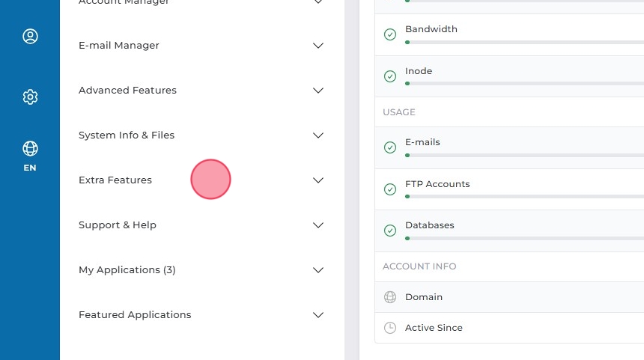Screen dimensions: 644x360
Task: Open the Support & Help menu section
Action: click(x=118, y=225)
